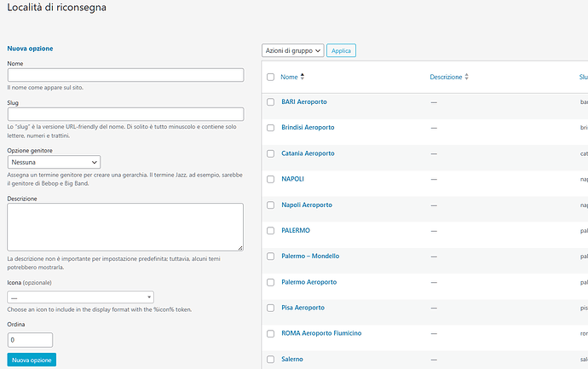The width and height of the screenshot is (588, 369).
Task: Focus the Nome text field
Action: click(125, 75)
